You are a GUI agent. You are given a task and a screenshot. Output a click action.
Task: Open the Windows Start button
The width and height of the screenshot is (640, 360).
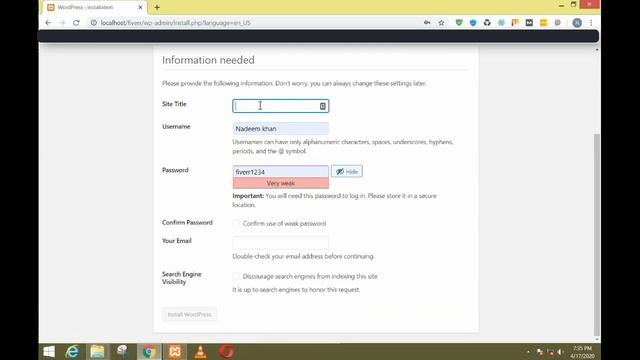pos(49,351)
